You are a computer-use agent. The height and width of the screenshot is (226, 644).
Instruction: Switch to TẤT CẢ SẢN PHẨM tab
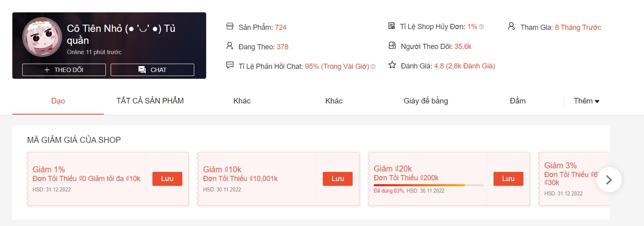coord(150,101)
